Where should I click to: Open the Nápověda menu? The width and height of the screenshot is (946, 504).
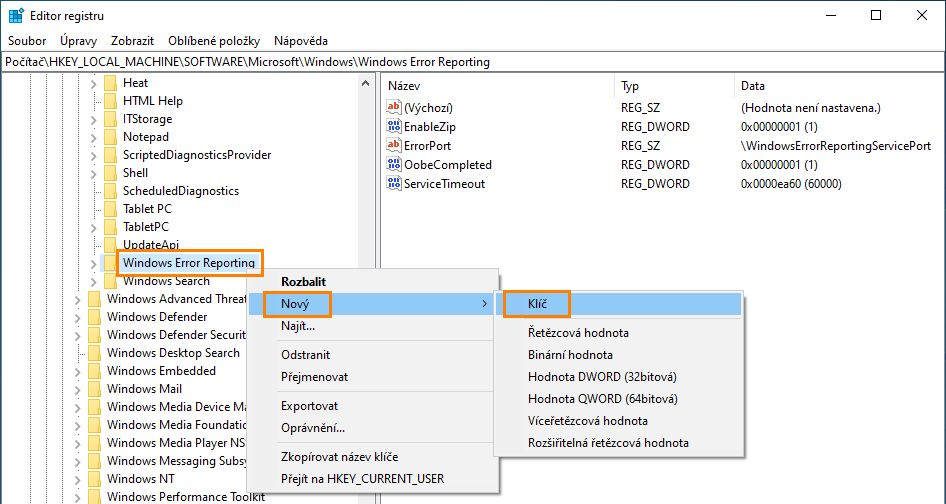pyautogui.click(x=300, y=41)
